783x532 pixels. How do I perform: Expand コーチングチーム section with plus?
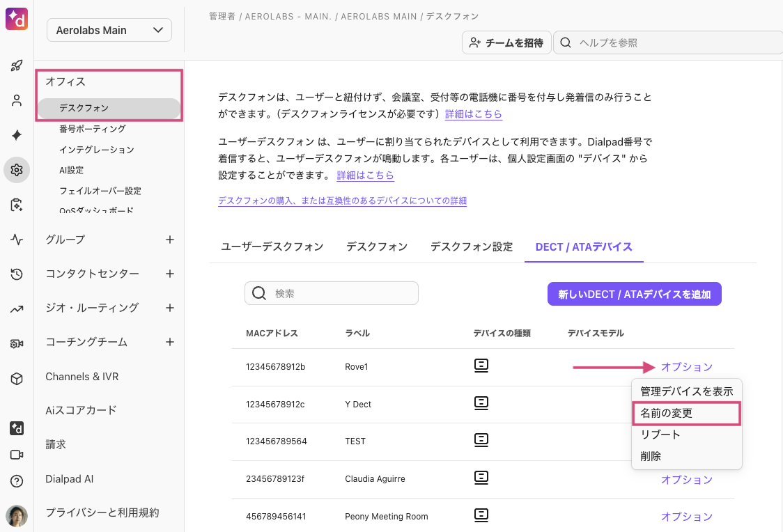[170, 342]
